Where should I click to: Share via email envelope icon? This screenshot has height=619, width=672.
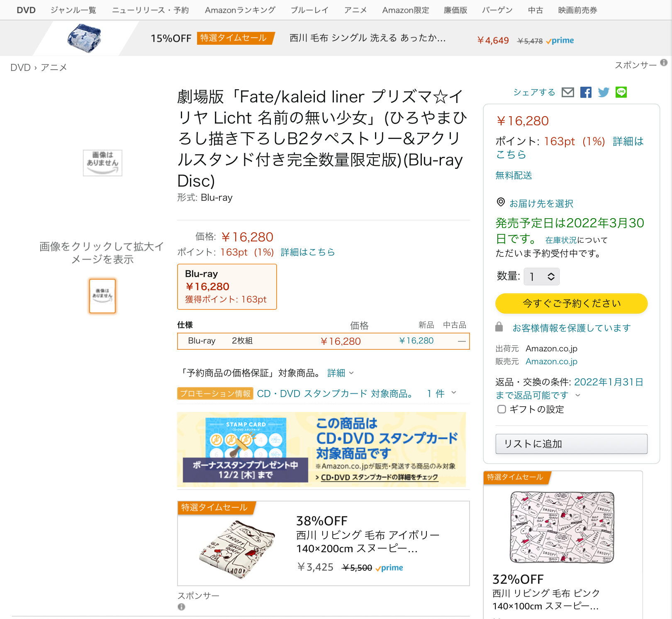coord(567,92)
